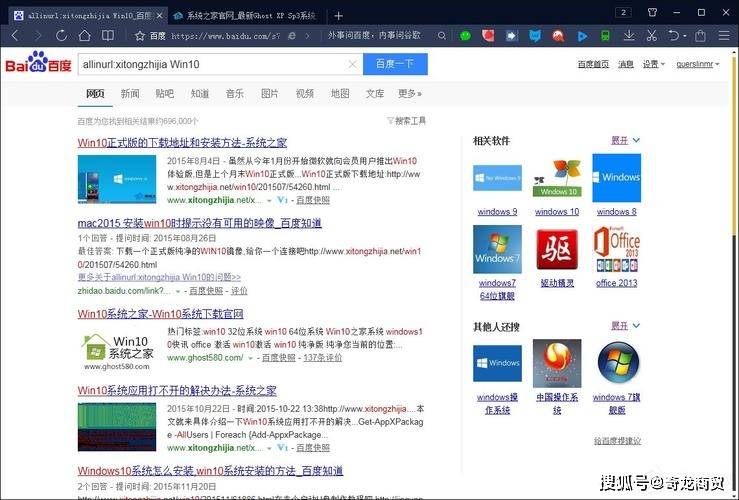Expand the 相关软件 section with 展开
The height and width of the screenshot is (500, 739).
[x=625, y=140]
